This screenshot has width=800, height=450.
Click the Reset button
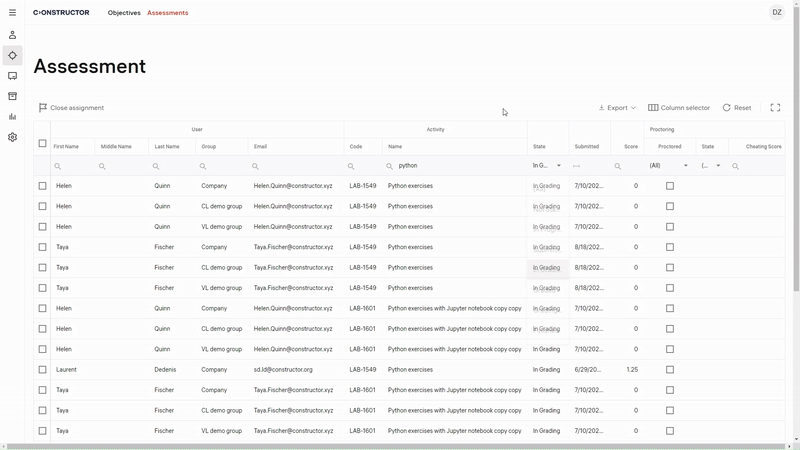tap(737, 108)
